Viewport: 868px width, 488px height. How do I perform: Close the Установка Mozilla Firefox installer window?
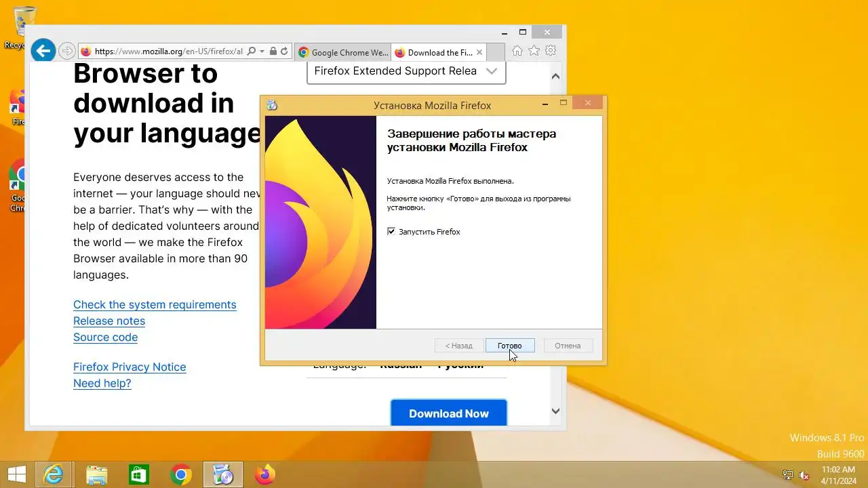tap(587, 103)
